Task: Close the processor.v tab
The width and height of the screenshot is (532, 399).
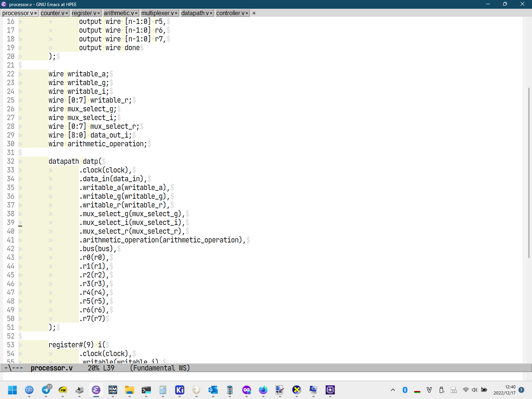Action: coord(36,13)
